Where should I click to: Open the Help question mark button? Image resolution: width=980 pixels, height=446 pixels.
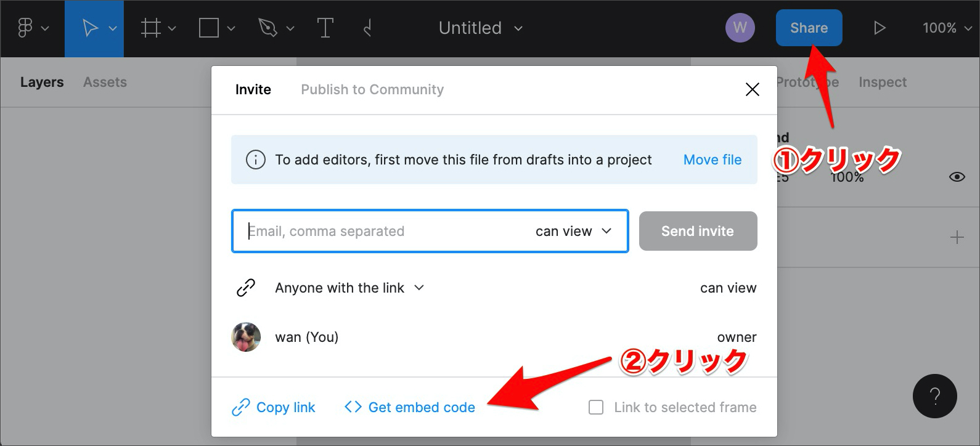click(x=934, y=396)
